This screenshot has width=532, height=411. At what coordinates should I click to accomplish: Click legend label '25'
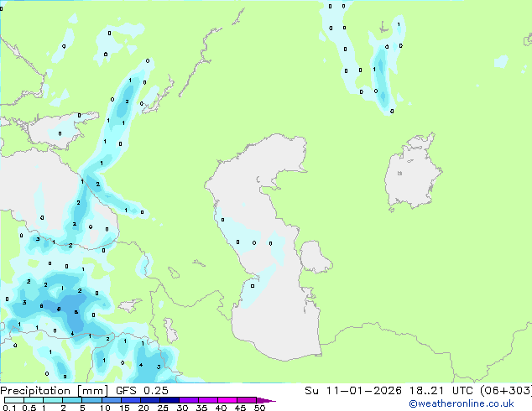(163, 408)
